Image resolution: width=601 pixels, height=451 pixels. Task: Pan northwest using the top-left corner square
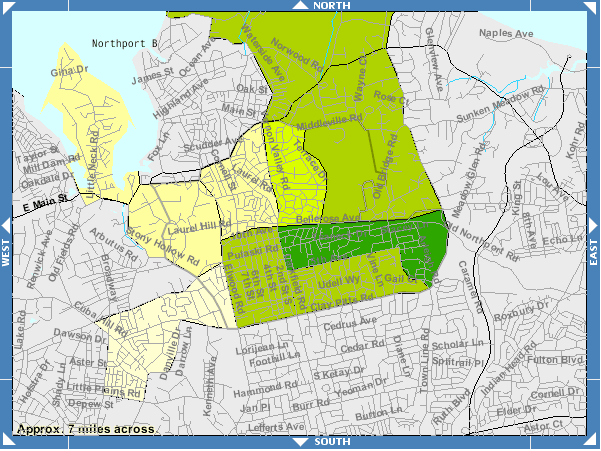(5, 5)
